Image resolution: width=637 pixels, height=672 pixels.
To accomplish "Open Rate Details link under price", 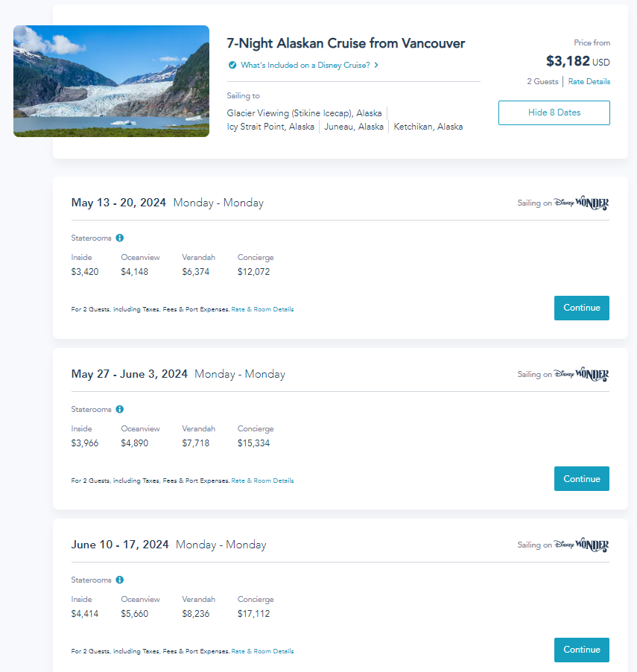I will pos(589,82).
